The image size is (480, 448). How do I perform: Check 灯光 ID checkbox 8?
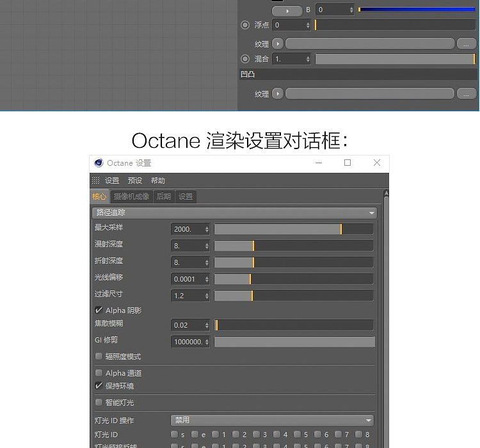(x=358, y=434)
